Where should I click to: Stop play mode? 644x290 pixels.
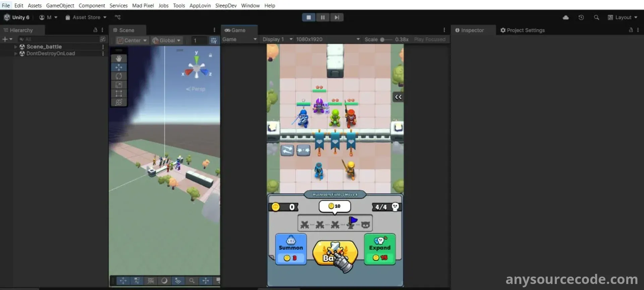tap(309, 17)
